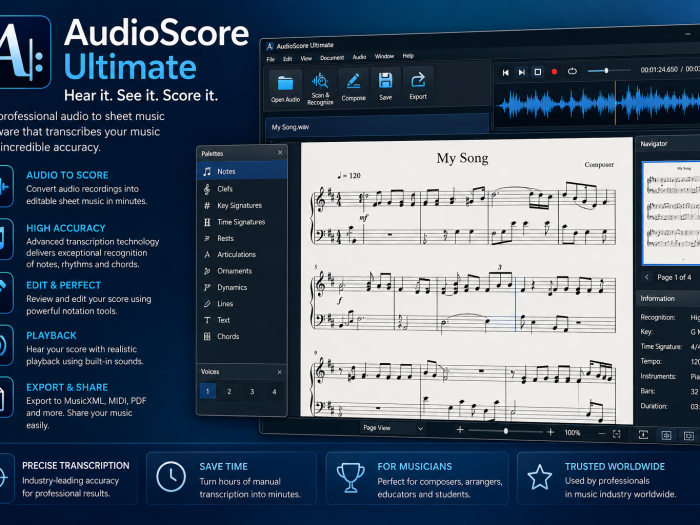
Task: Select voice 3
Action: [x=252, y=392]
